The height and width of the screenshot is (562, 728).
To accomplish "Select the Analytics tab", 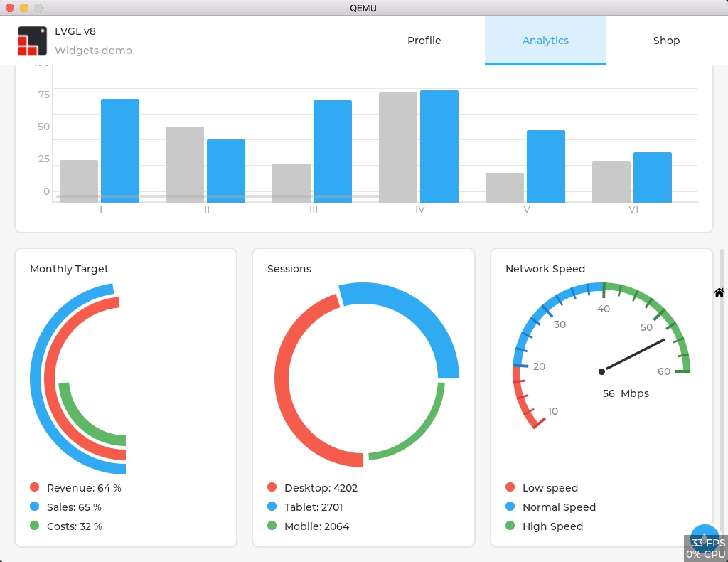I will (x=545, y=41).
